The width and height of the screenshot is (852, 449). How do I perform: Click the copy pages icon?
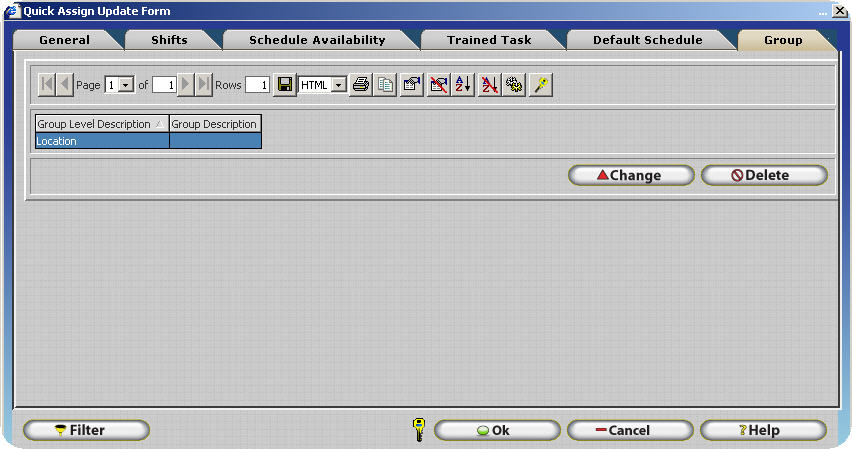385,85
